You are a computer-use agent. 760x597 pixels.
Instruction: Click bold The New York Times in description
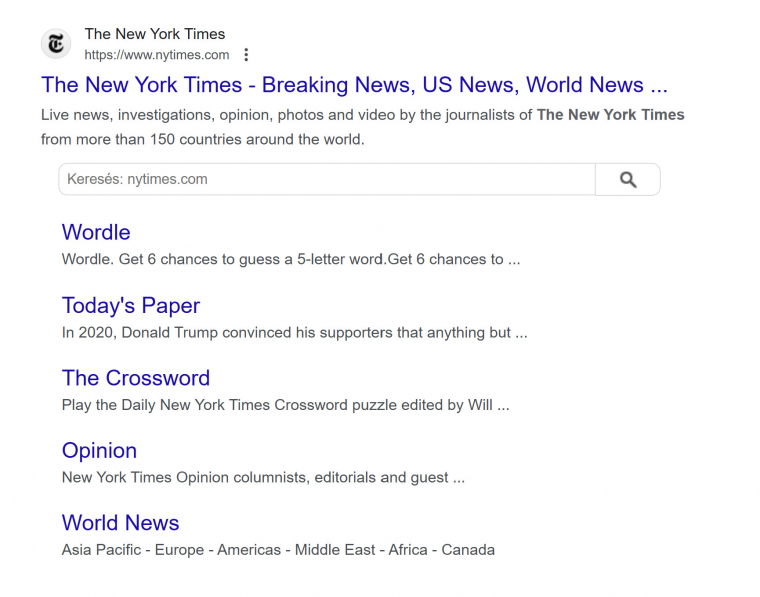click(611, 115)
